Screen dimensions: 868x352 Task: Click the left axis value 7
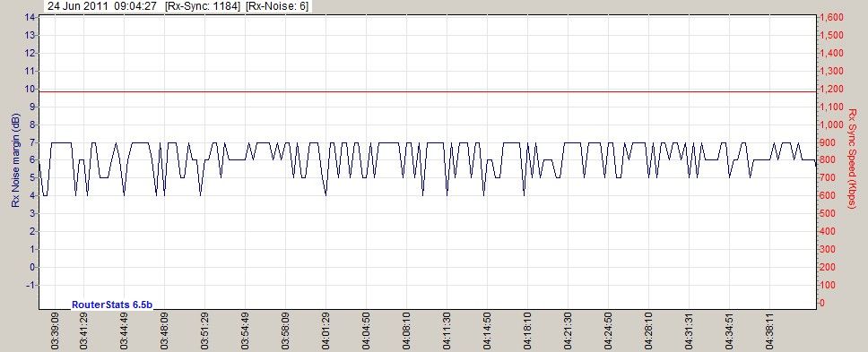tap(32, 142)
